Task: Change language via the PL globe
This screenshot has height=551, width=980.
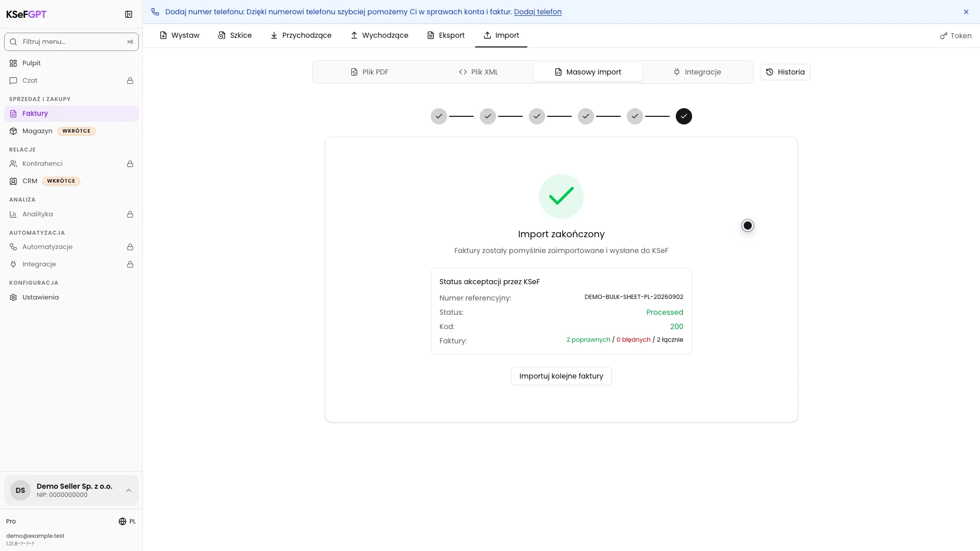Action: pos(127,521)
